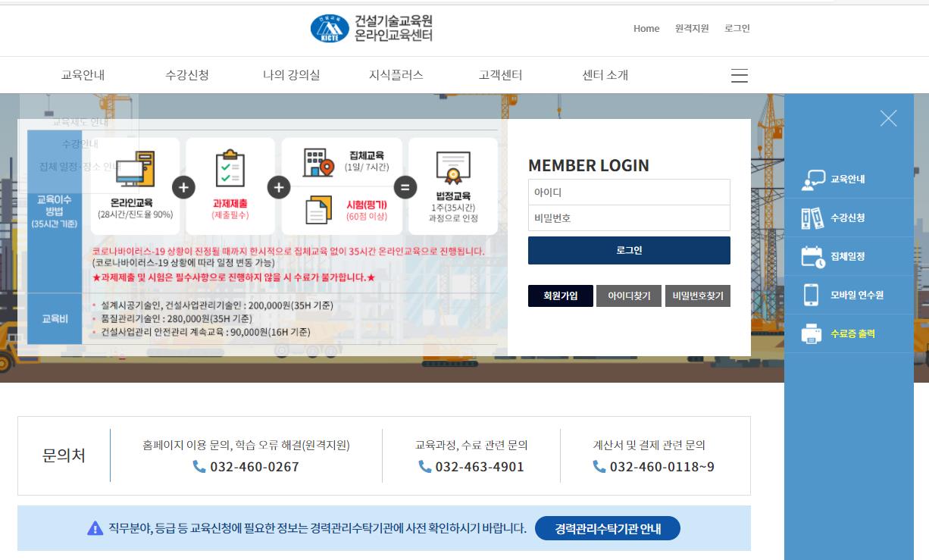Click the 교육안내 speech bubble icon in side panel
This screenshot has width=929, height=560.
[x=813, y=180]
